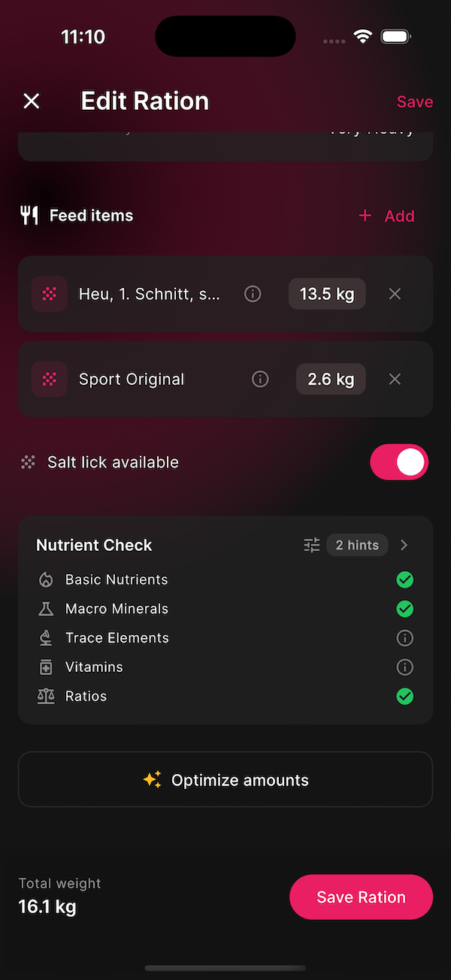
Task: Click the flask icon for Macro Minerals
Action: pyautogui.click(x=45, y=609)
